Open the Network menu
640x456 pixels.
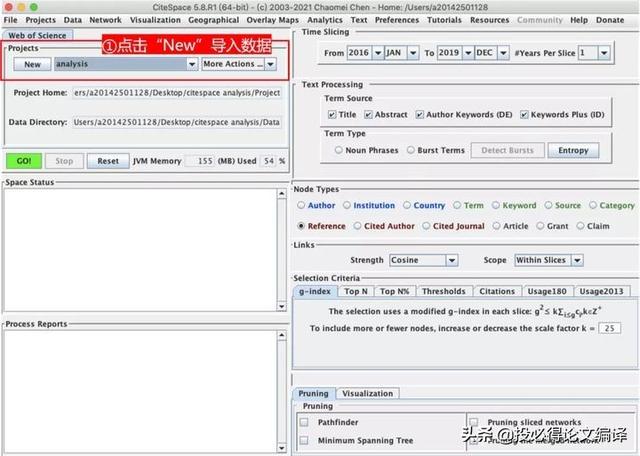point(105,20)
